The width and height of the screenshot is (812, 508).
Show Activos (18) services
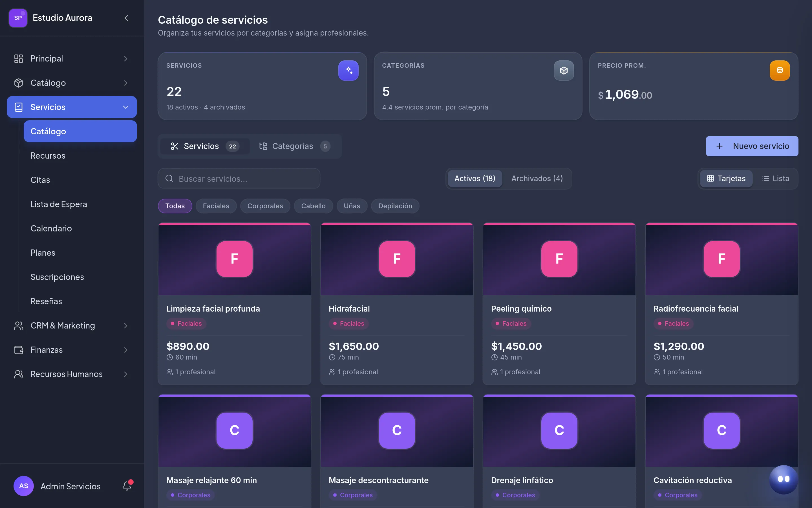tap(475, 178)
